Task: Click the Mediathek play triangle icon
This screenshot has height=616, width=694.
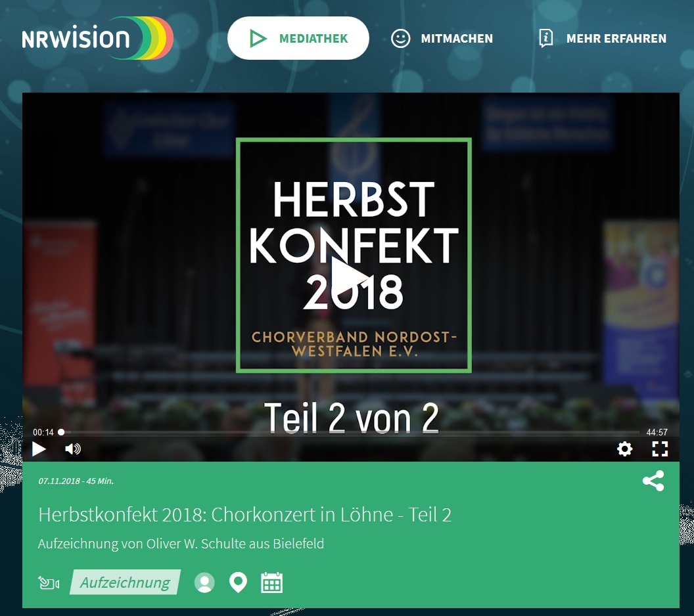Action: coord(258,39)
